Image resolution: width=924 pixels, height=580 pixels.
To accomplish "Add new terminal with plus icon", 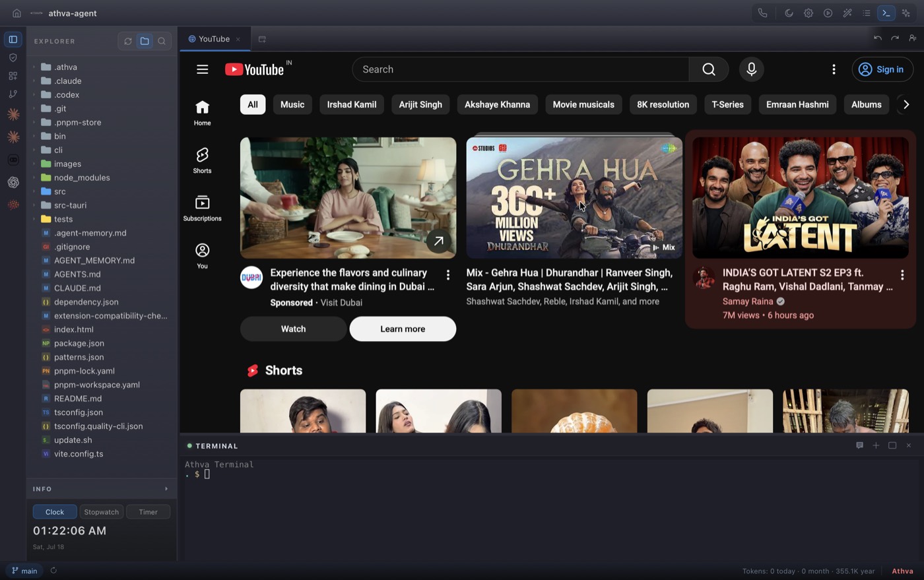I will 876,445.
